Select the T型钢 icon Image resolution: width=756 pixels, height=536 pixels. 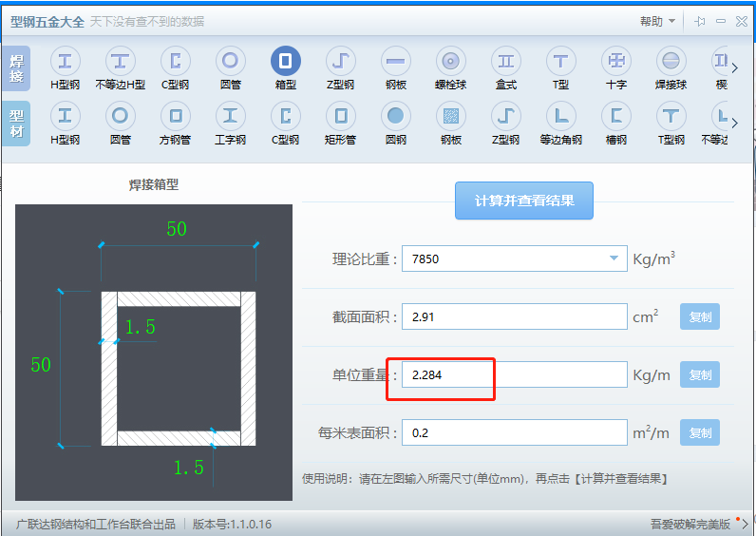[671, 116]
